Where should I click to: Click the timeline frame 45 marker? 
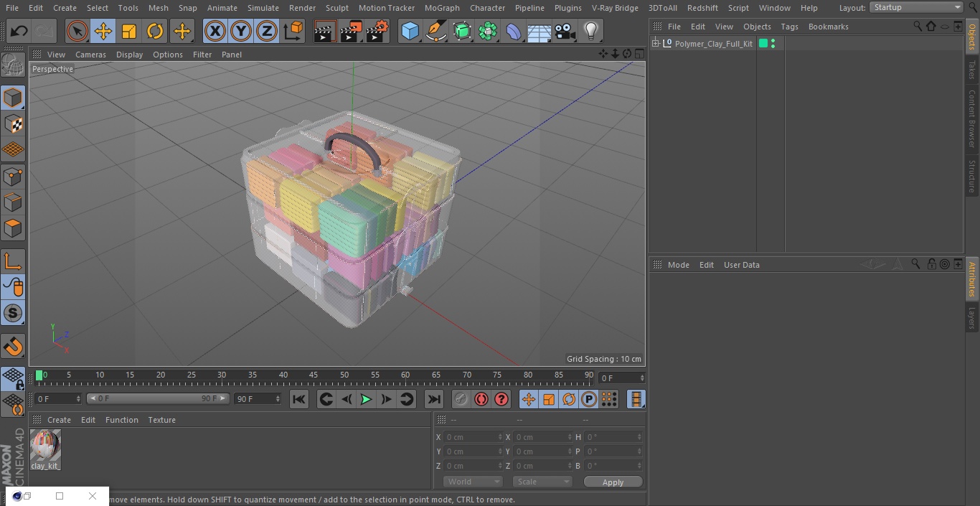pyautogui.click(x=314, y=375)
